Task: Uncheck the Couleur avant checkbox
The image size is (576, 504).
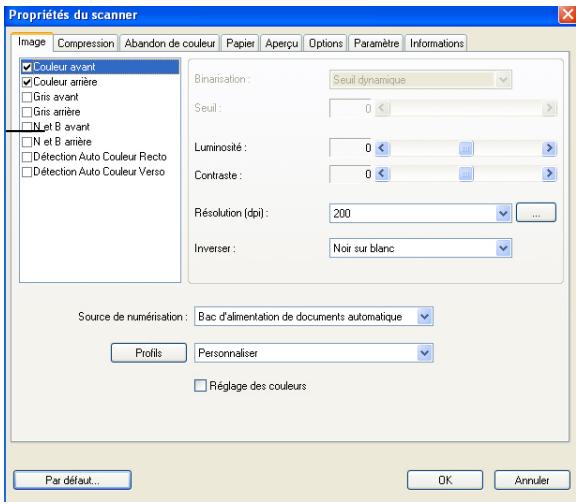Action: tap(27, 67)
